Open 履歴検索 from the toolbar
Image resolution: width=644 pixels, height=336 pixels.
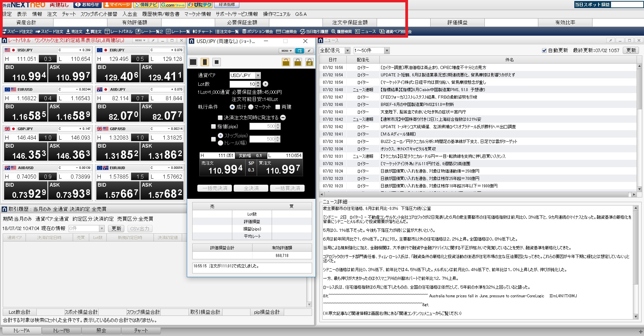click(x=342, y=32)
